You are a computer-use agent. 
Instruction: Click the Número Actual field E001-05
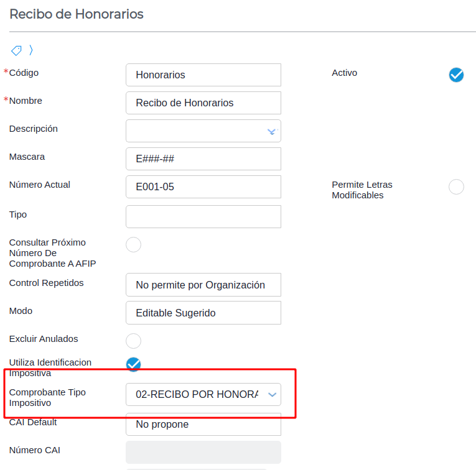(x=203, y=187)
